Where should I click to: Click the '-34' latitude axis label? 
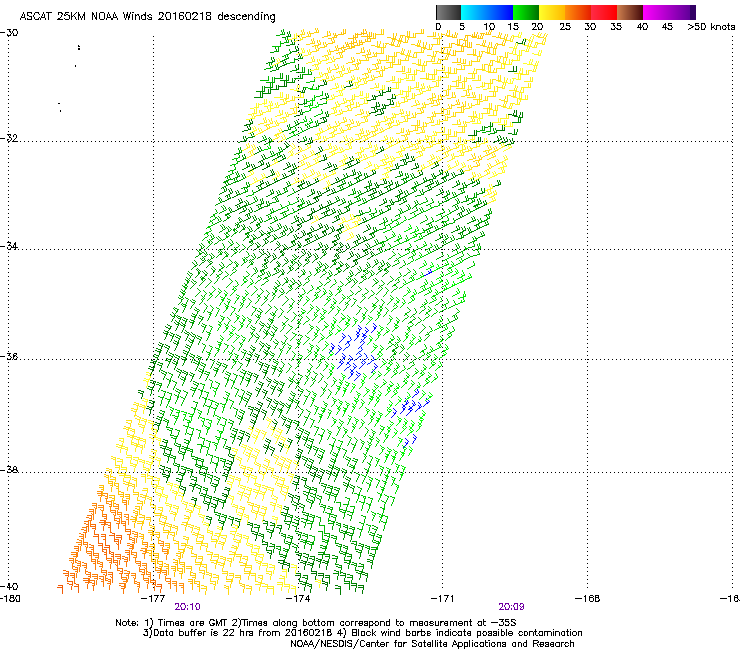tap(9, 246)
